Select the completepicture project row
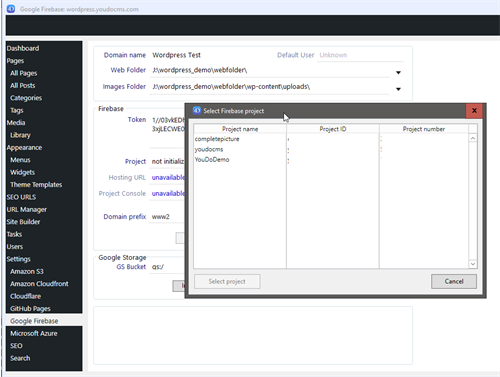The image size is (500, 377). (x=331, y=139)
